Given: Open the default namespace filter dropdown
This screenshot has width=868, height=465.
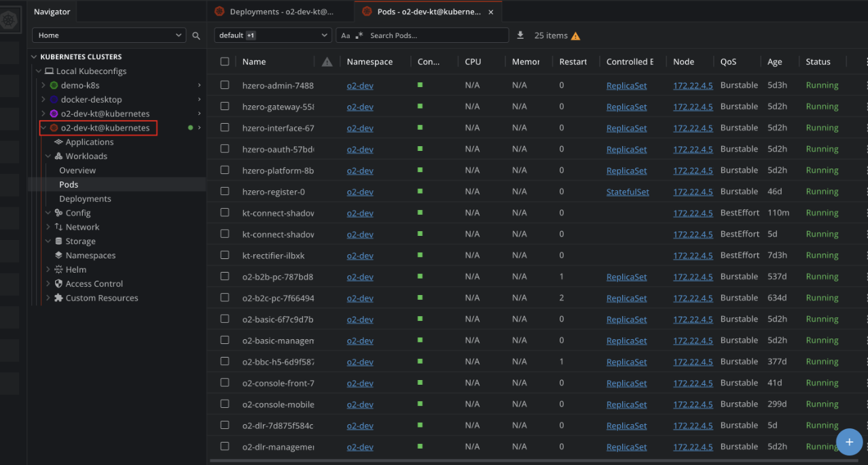Looking at the screenshot, I should click(x=272, y=35).
